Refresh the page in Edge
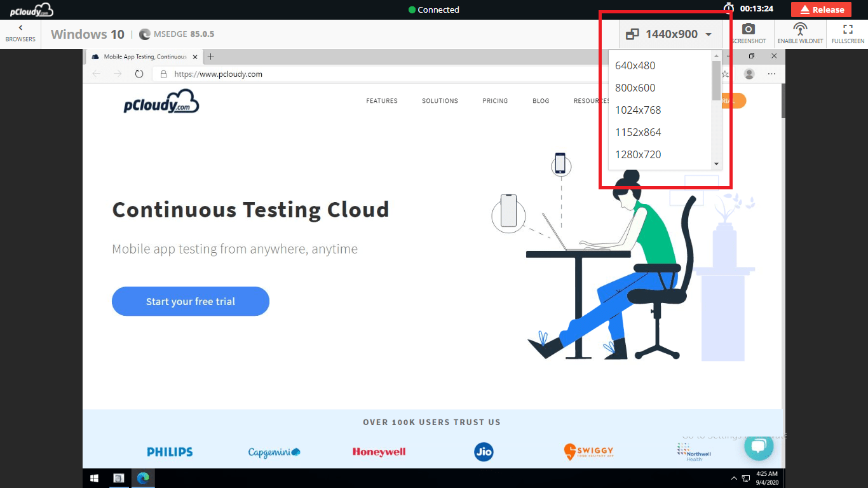 click(139, 74)
